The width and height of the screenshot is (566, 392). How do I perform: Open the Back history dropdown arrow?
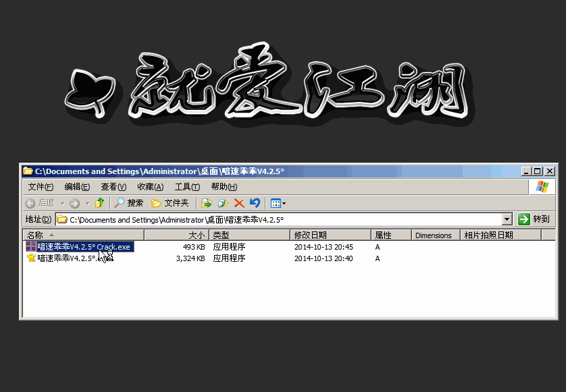tap(62, 203)
